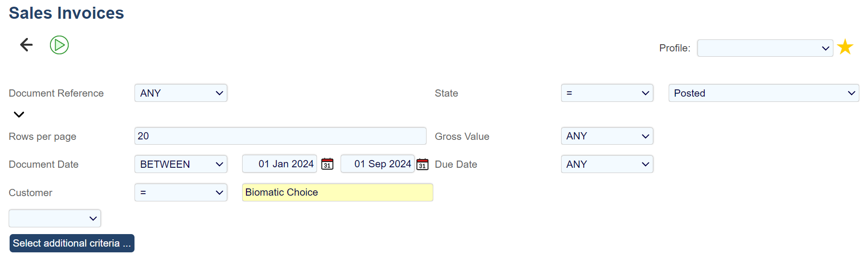Open the Profile dropdown
The width and height of the screenshot is (868, 261).
point(765,48)
